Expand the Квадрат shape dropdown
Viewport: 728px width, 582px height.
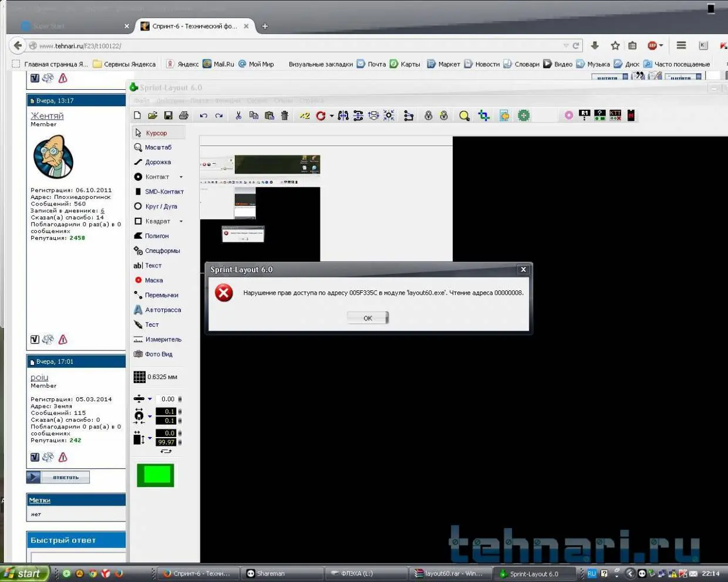coord(181,221)
